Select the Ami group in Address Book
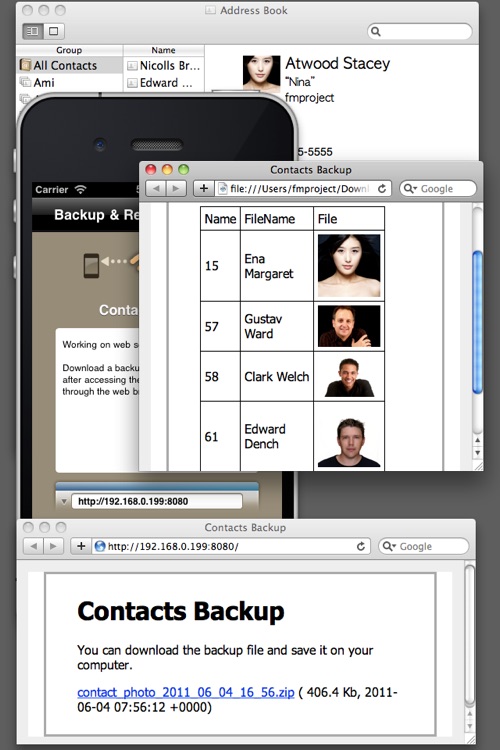 tap(70, 82)
